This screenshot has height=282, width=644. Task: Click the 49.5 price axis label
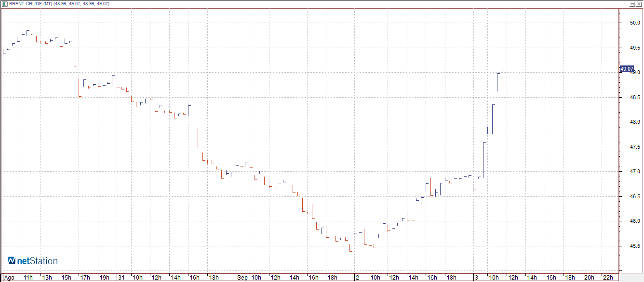coord(635,48)
